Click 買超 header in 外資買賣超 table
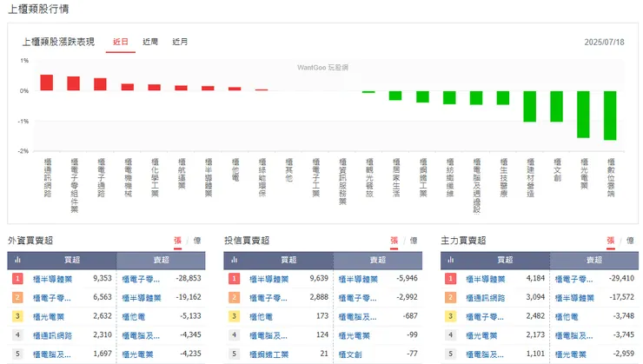643x364 pixels. (72, 260)
